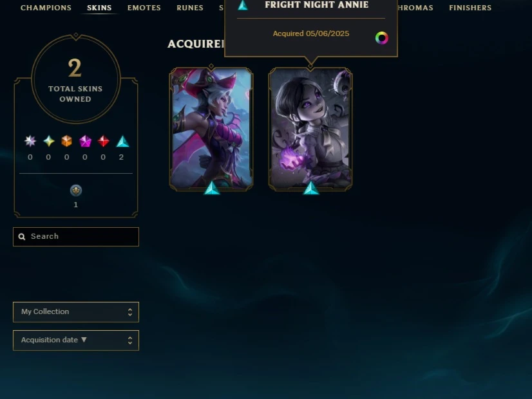Click the rainbow chroma wheel icon in tooltip

tap(382, 38)
